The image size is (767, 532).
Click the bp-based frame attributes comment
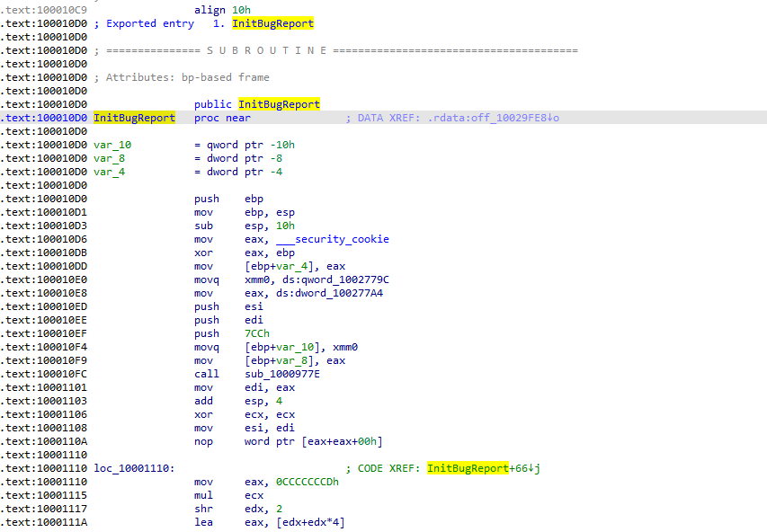[187, 77]
